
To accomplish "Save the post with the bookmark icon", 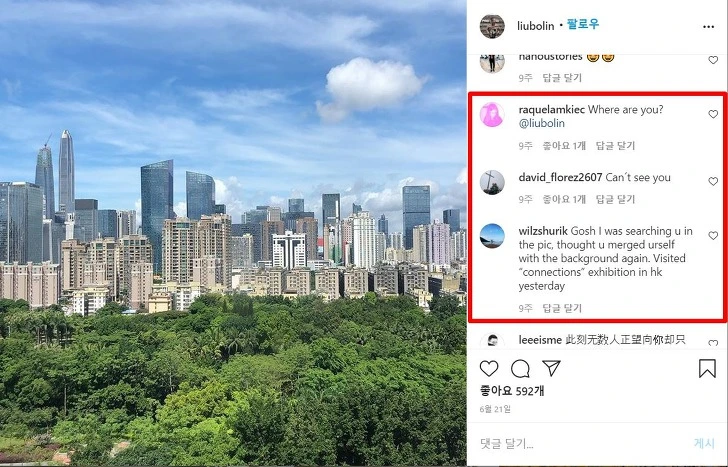I will [x=707, y=369].
